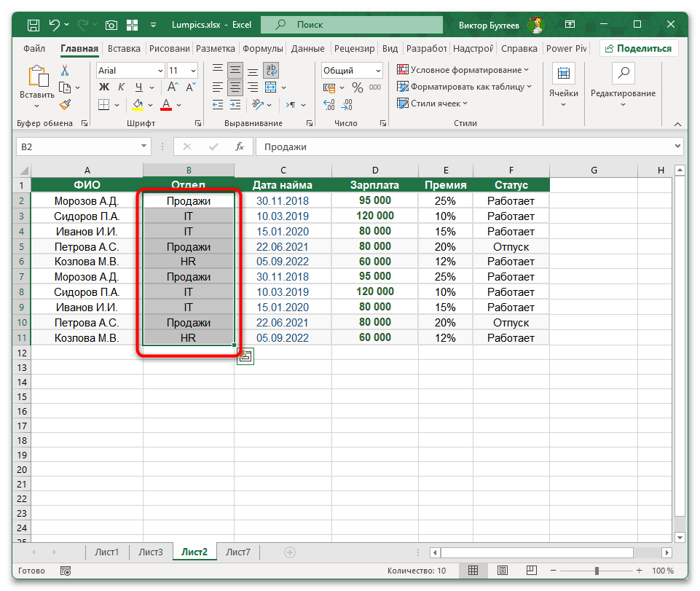
Task: Click the Copy icon
Action: pyautogui.click(x=65, y=87)
